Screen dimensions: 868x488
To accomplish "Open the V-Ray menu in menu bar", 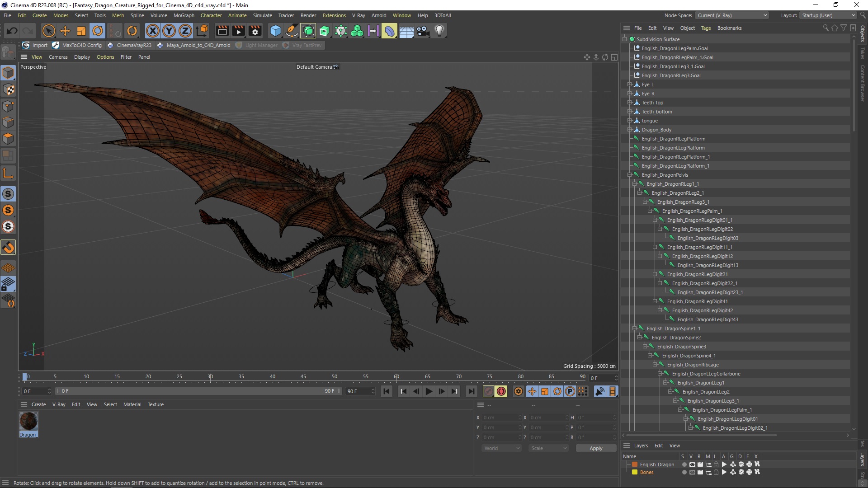I will tap(359, 15).
